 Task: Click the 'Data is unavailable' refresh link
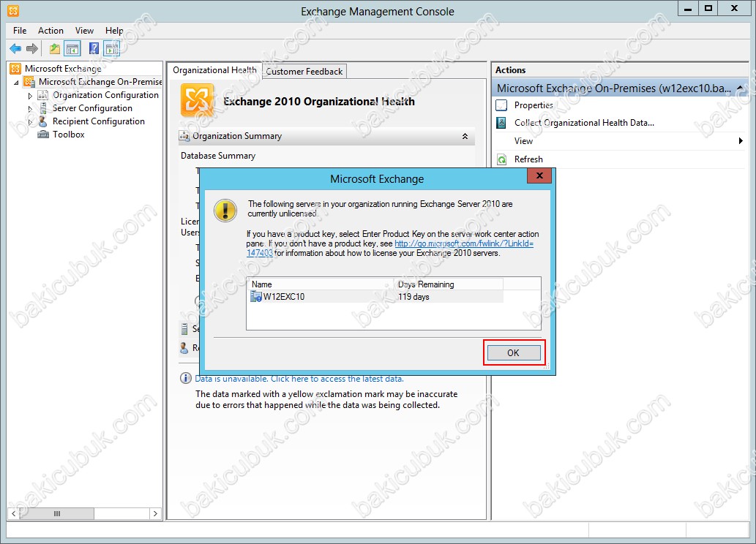pos(299,379)
